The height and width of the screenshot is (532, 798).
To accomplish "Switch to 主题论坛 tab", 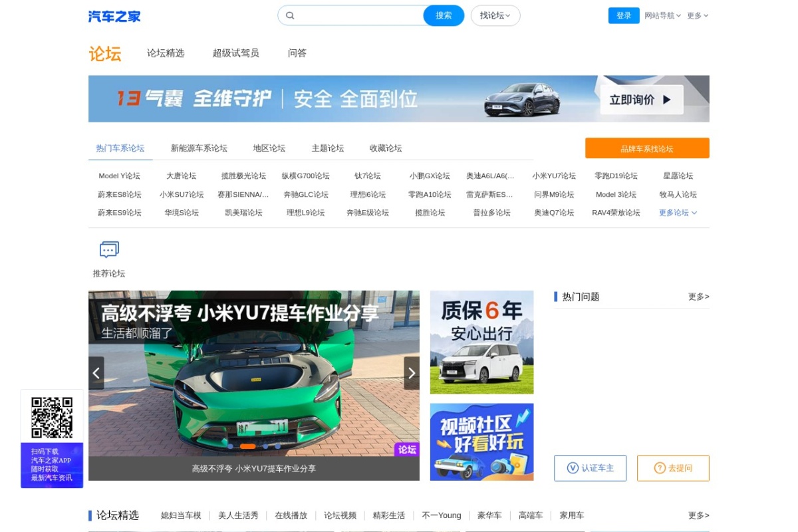I will point(328,148).
